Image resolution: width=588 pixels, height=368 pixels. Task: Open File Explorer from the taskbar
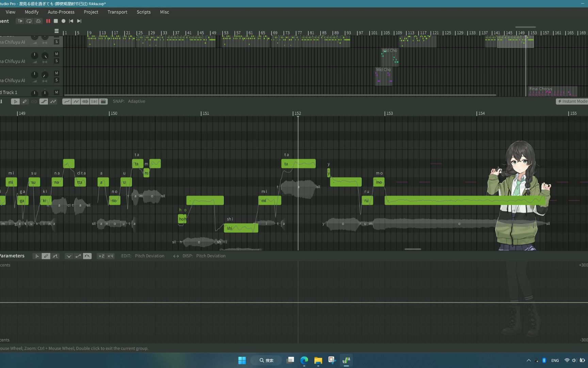coord(318,360)
